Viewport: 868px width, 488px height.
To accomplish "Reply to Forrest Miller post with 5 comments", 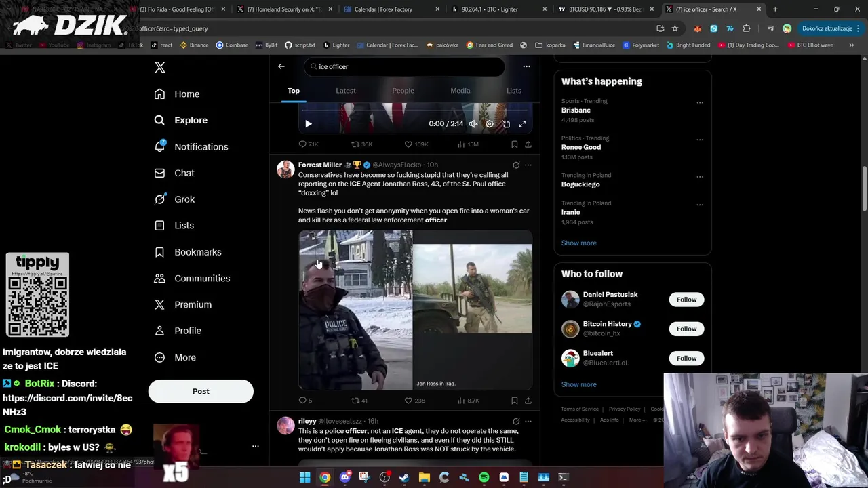I will click(x=305, y=401).
